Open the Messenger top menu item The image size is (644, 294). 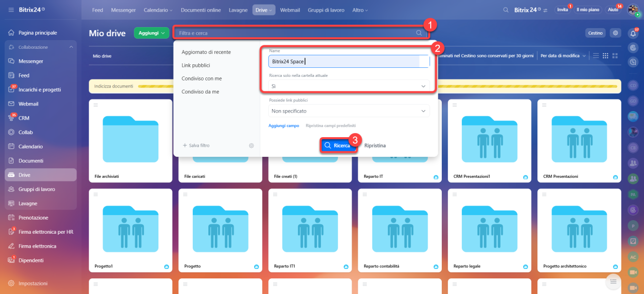[123, 10]
